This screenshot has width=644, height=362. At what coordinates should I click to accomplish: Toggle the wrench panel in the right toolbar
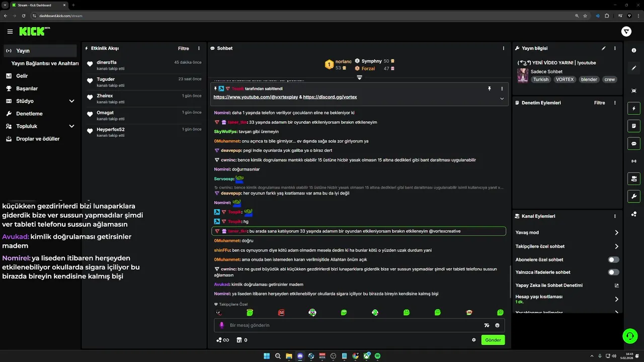634,196
